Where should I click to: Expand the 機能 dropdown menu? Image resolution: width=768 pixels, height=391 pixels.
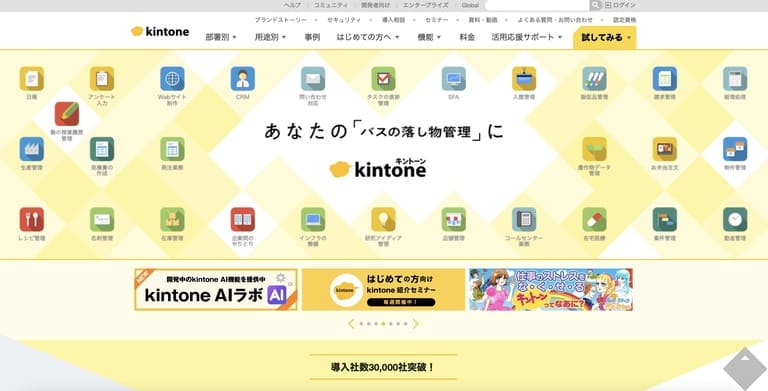(x=430, y=37)
